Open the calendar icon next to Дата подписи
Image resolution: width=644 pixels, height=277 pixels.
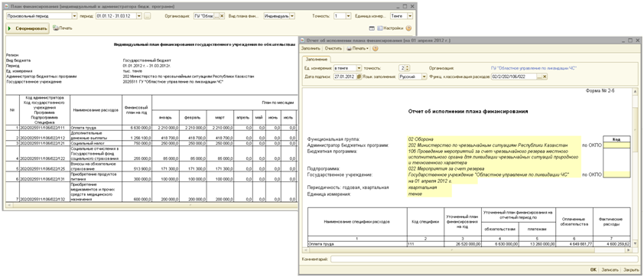coord(359,77)
